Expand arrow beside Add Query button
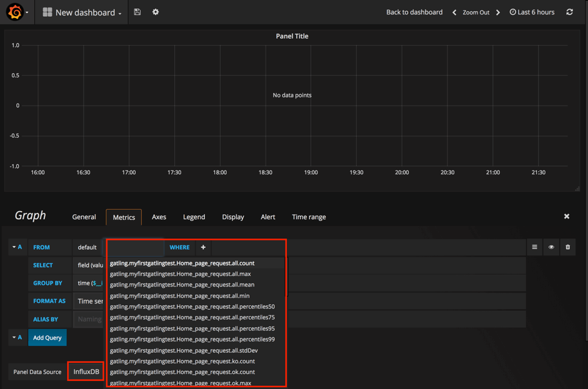 [14, 337]
